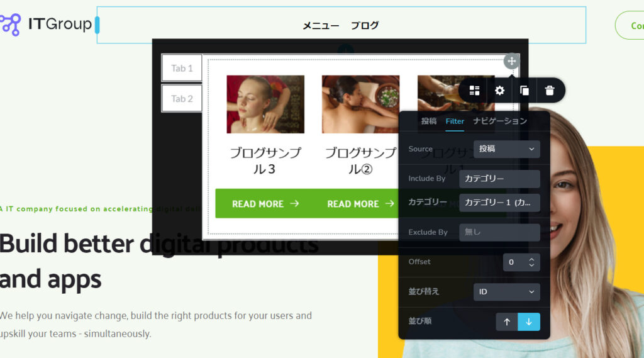Set descending sort order arrow
This screenshot has height=358, width=644.
coord(529,322)
